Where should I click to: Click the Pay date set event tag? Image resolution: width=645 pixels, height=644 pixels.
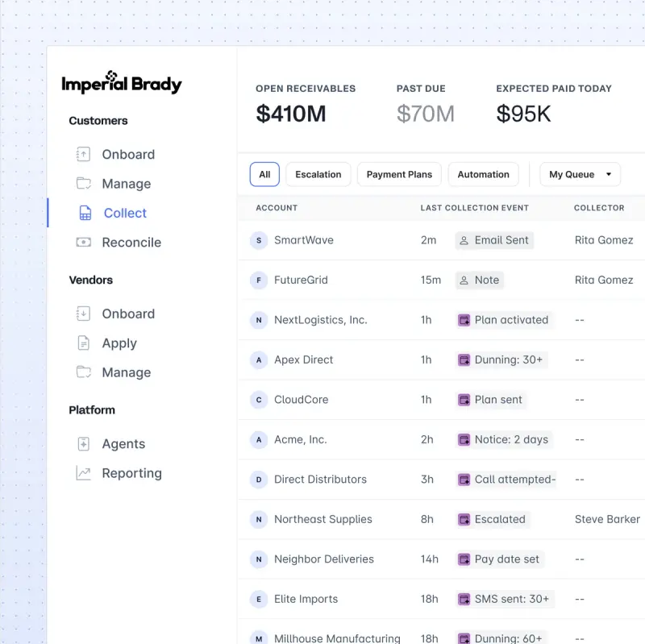point(500,559)
